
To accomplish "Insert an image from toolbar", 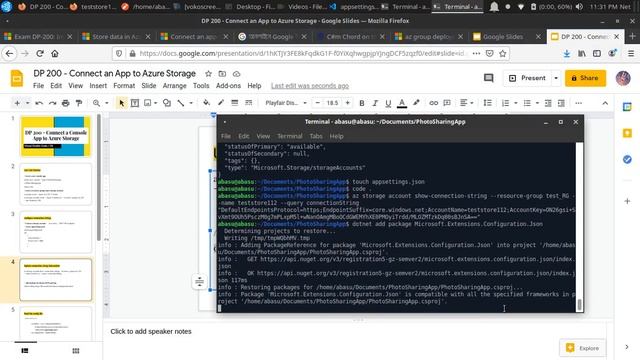I will (x=148, y=103).
